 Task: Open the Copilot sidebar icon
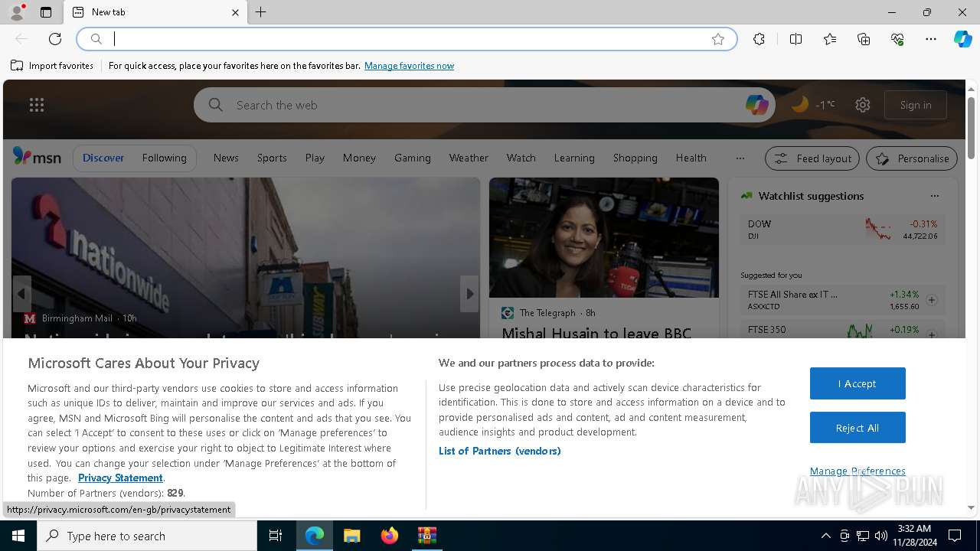point(963,39)
